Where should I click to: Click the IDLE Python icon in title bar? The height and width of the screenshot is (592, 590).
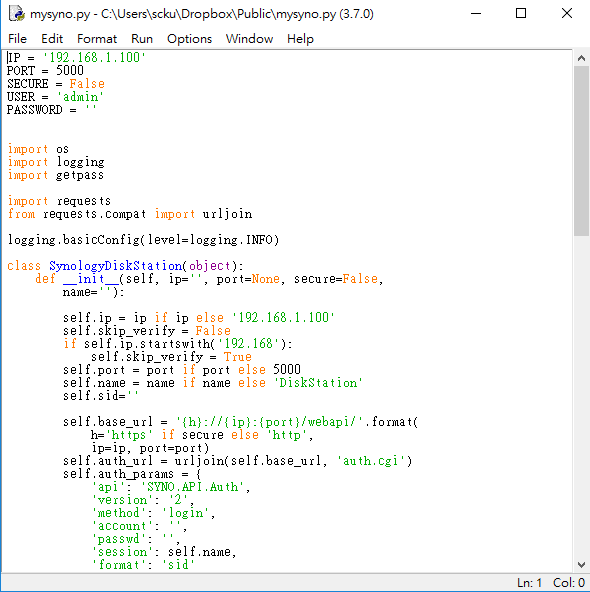click(x=17, y=14)
